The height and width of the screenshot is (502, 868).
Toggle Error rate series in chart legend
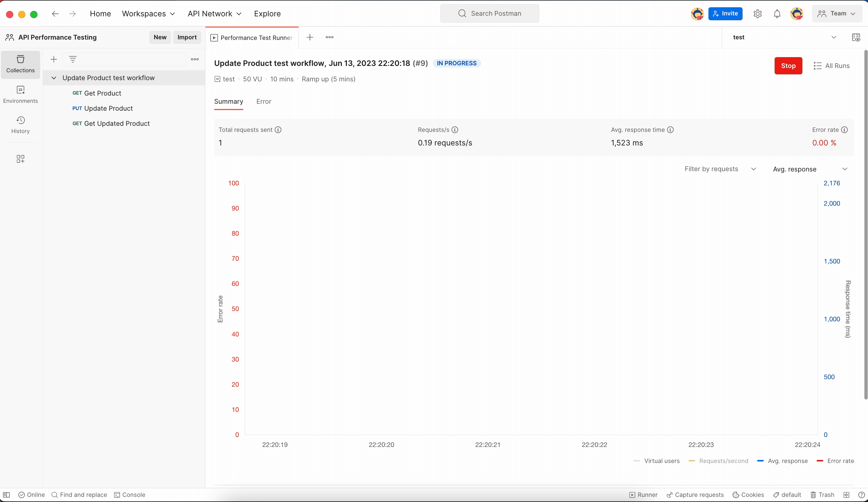[835, 461]
